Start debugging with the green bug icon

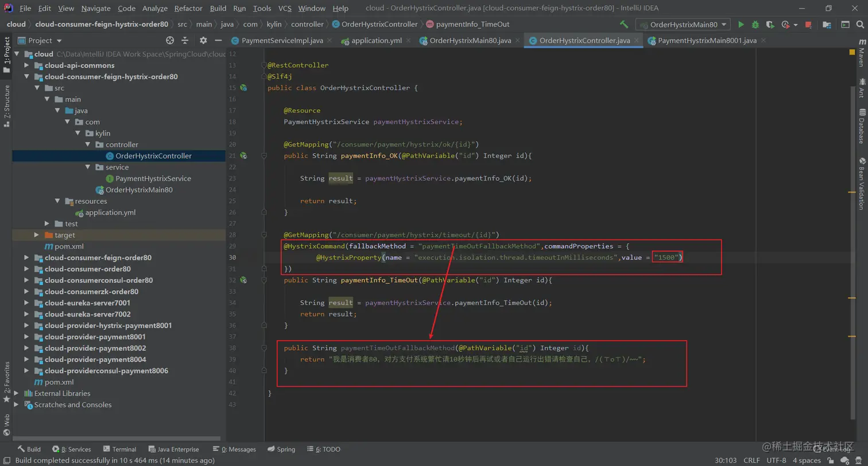click(755, 25)
